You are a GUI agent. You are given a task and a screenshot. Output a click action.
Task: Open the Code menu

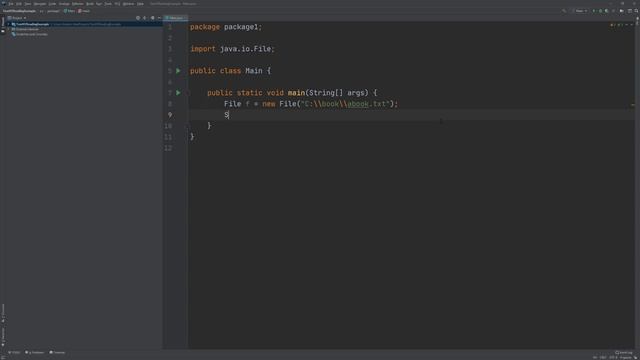[52, 4]
